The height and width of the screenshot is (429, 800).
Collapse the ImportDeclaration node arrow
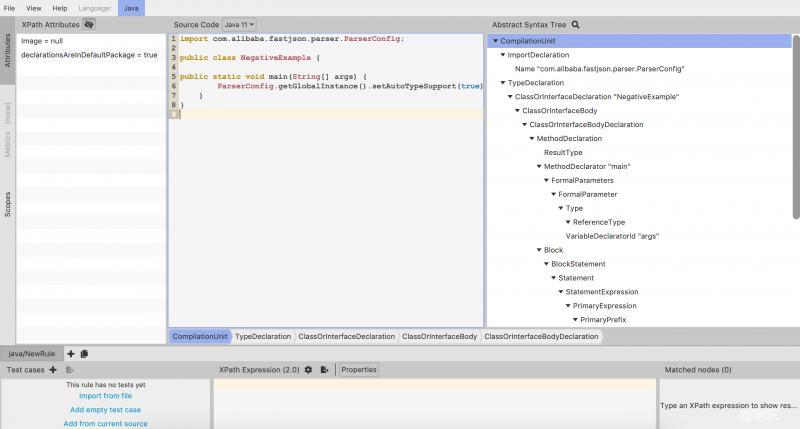click(x=503, y=55)
